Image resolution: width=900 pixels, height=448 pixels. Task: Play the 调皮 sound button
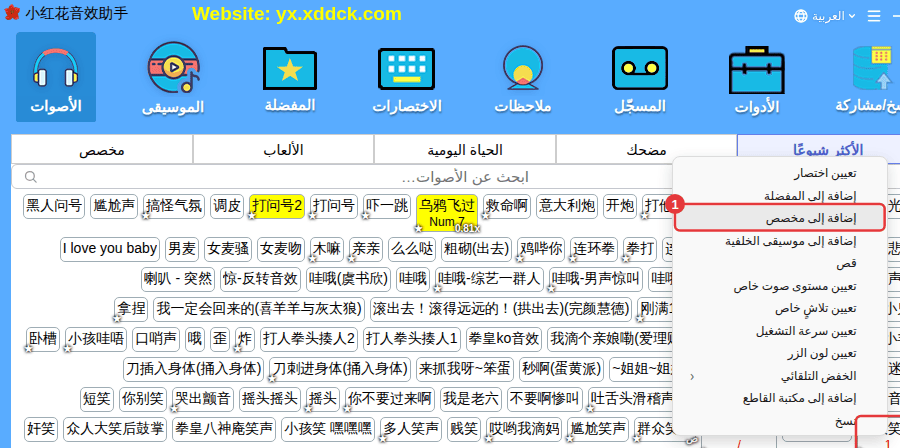point(227,207)
